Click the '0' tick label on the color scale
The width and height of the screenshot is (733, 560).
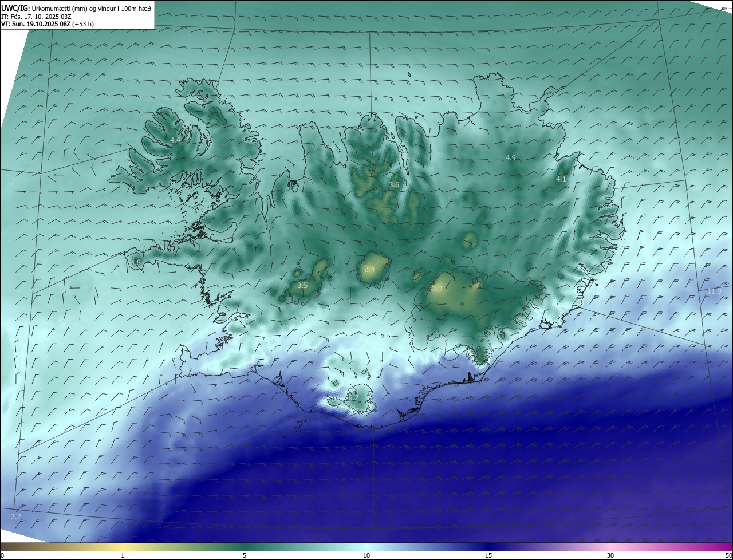pos(2,555)
